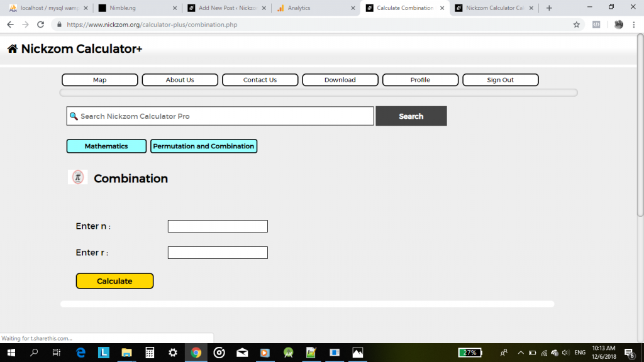The height and width of the screenshot is (362, 644).
Task: Open the Map page
Action: coord(100,80)
